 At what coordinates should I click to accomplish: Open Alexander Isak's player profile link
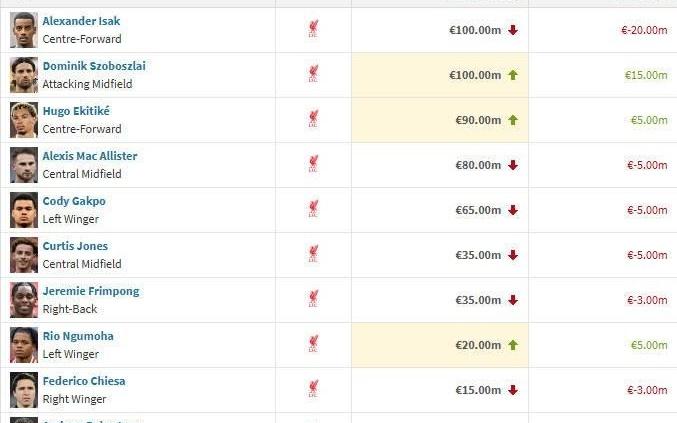click(81, 21)
